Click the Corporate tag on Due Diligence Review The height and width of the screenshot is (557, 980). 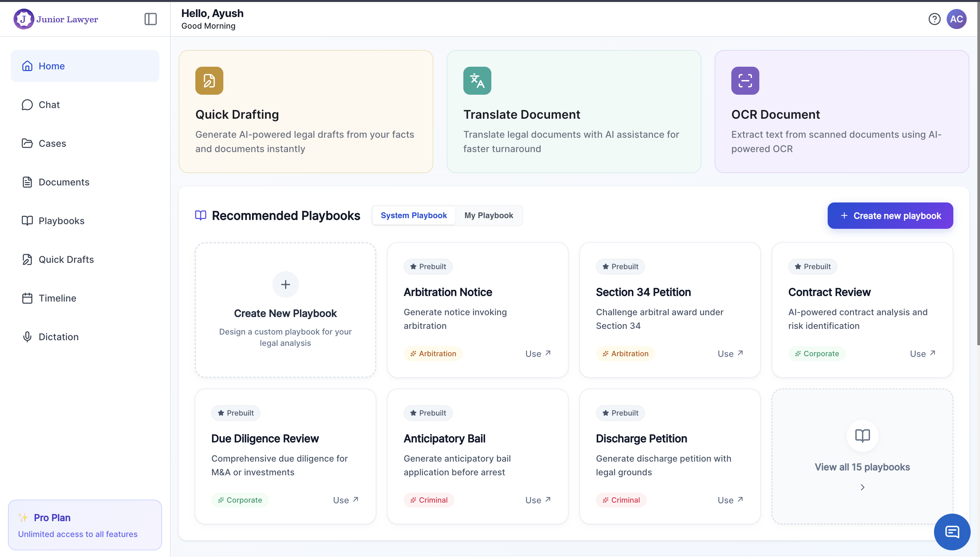click(x=240, y=500)
